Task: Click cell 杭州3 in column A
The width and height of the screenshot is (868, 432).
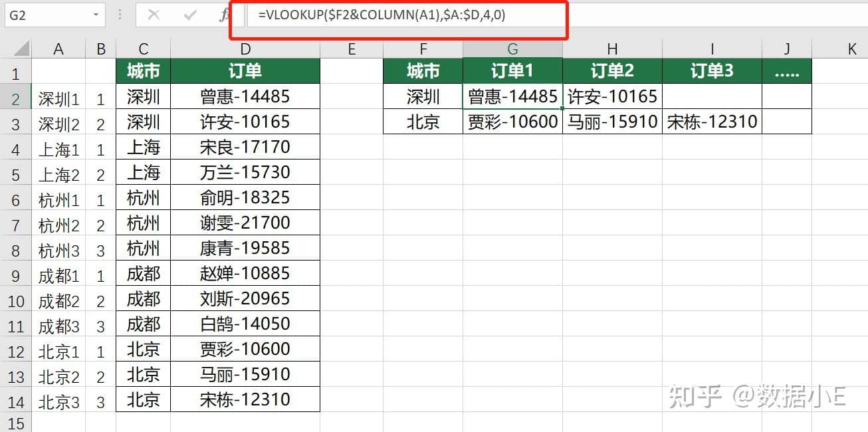Action: [58, 251]
